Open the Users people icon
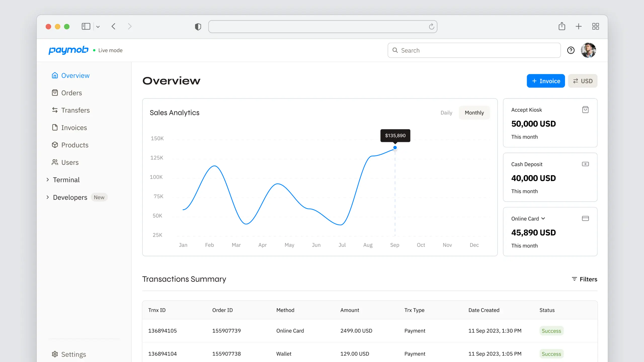 click(55, 162)
